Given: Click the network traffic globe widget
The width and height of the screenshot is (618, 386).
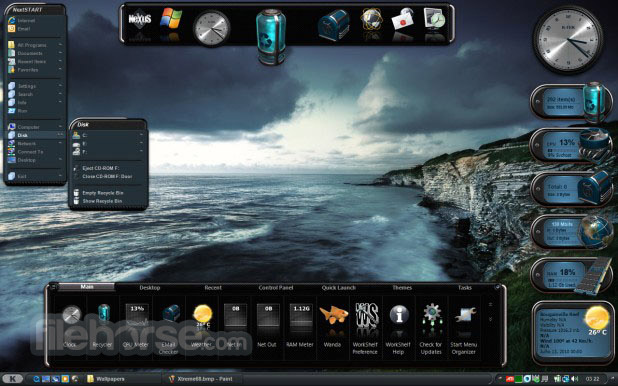Looking at the screenshot, I should [x=571, y=232].
